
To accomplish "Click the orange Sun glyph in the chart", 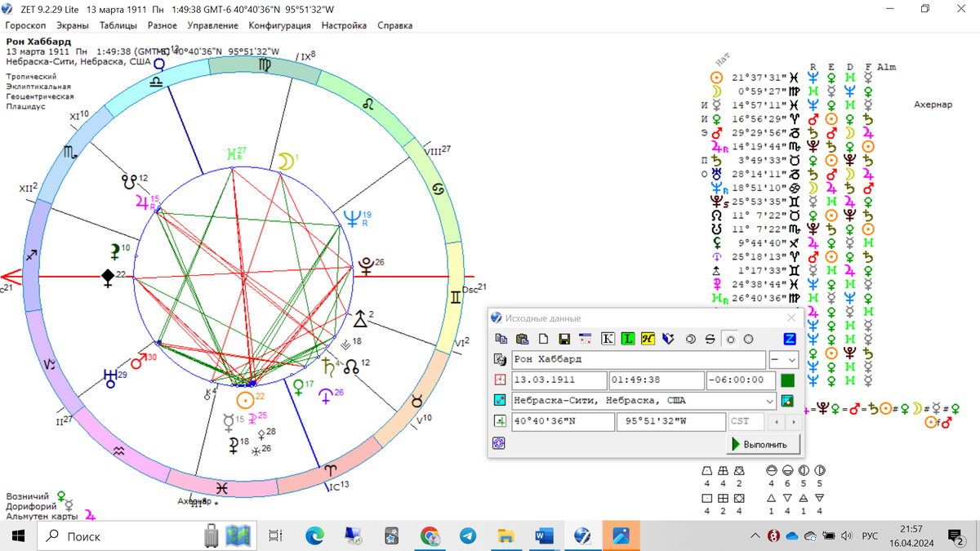I will click(x=244, y=400).
